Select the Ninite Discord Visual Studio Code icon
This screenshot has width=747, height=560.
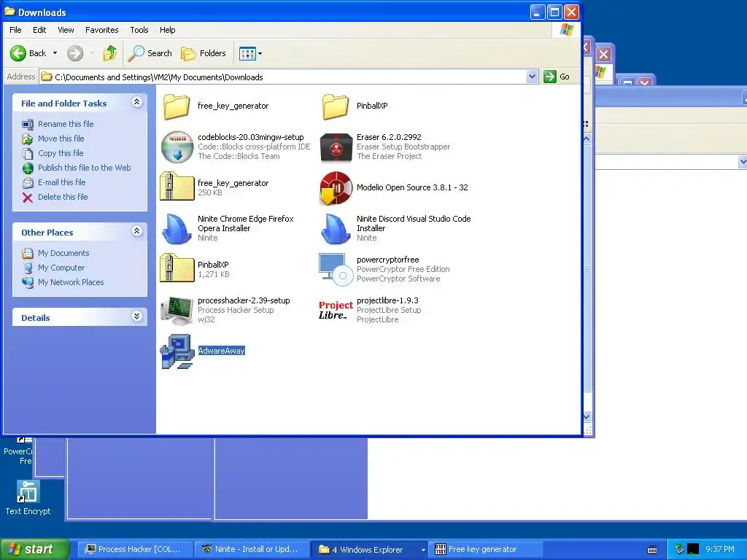[x=336, y=228]
